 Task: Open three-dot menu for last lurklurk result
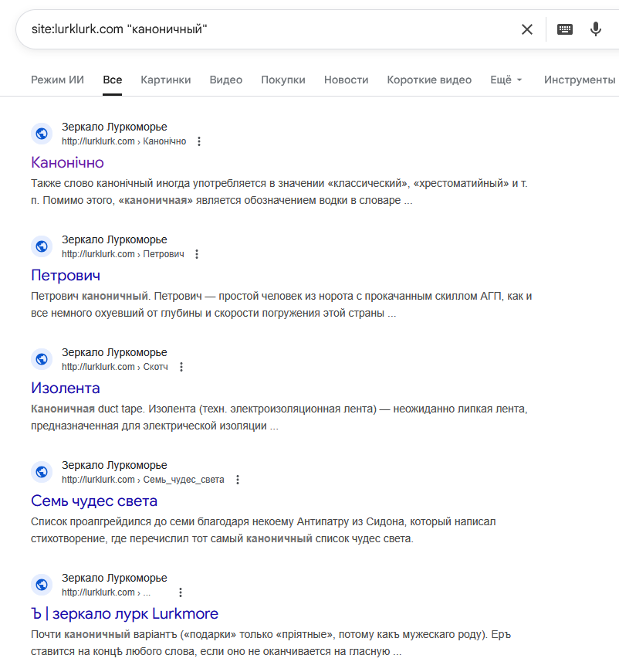[181, 592]
